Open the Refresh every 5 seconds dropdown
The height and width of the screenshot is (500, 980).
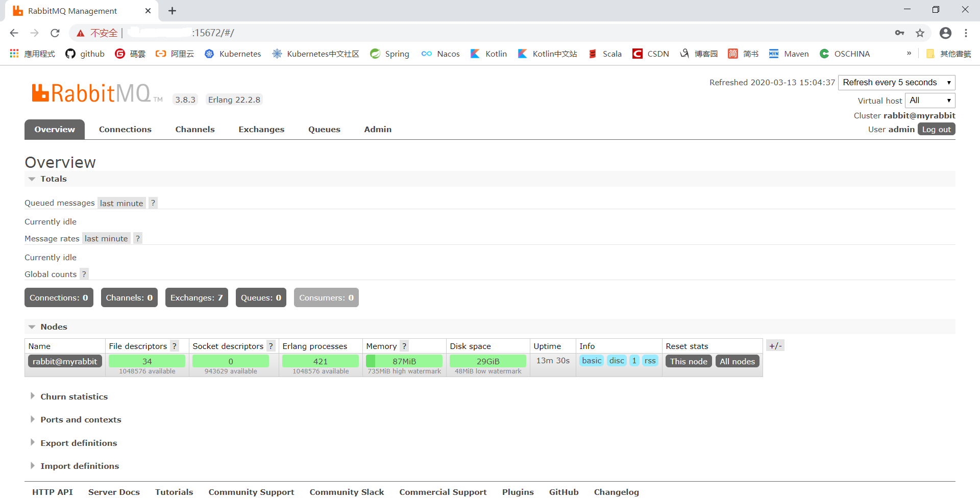click(896, 82)
